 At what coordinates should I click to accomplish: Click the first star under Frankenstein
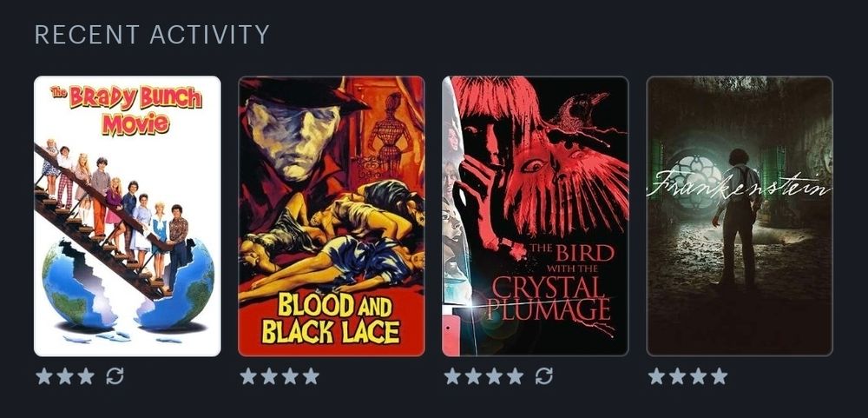tap(656, 376)
